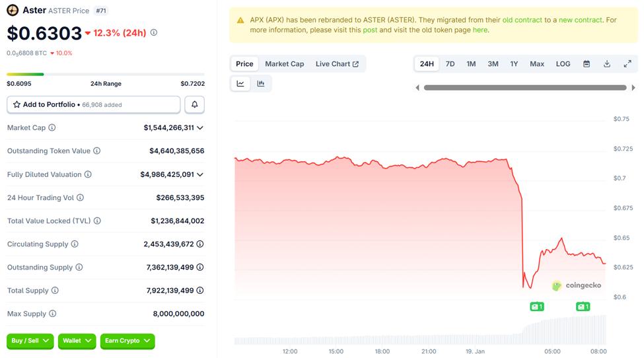Open the Buy / Sell dropdown

click(x=30, y=341)
